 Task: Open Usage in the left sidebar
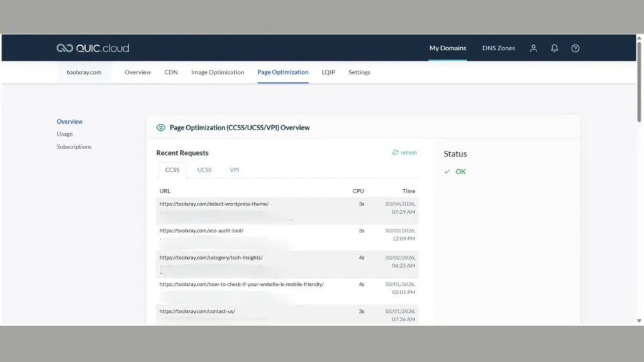tap(64, 133)
